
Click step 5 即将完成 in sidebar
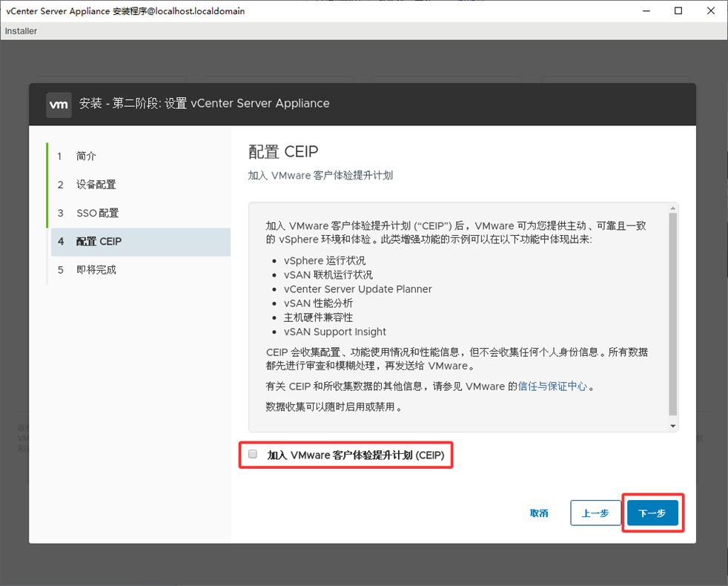coord(96,270)
